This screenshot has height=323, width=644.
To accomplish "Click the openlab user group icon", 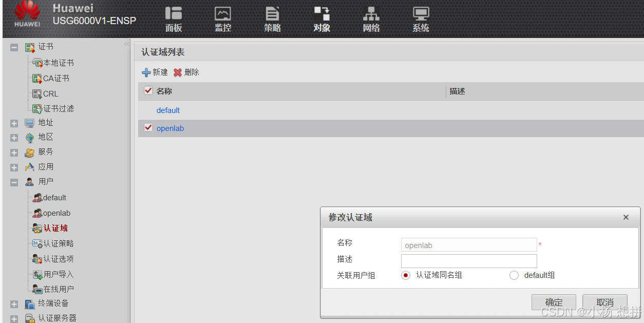I will pos(37,213).
